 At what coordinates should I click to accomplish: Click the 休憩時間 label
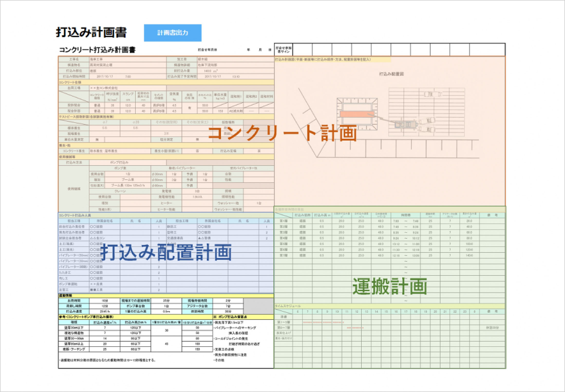pyautogui.click(x=197, y=311)
